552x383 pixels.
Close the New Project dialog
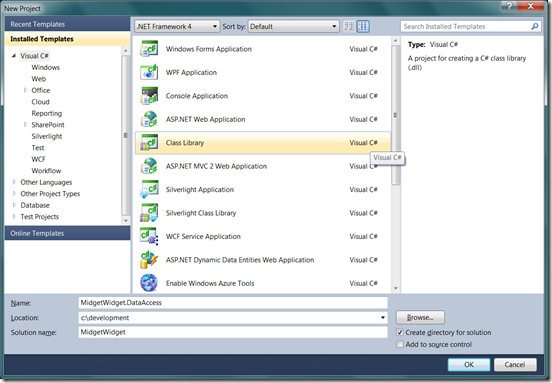(532, 6)
